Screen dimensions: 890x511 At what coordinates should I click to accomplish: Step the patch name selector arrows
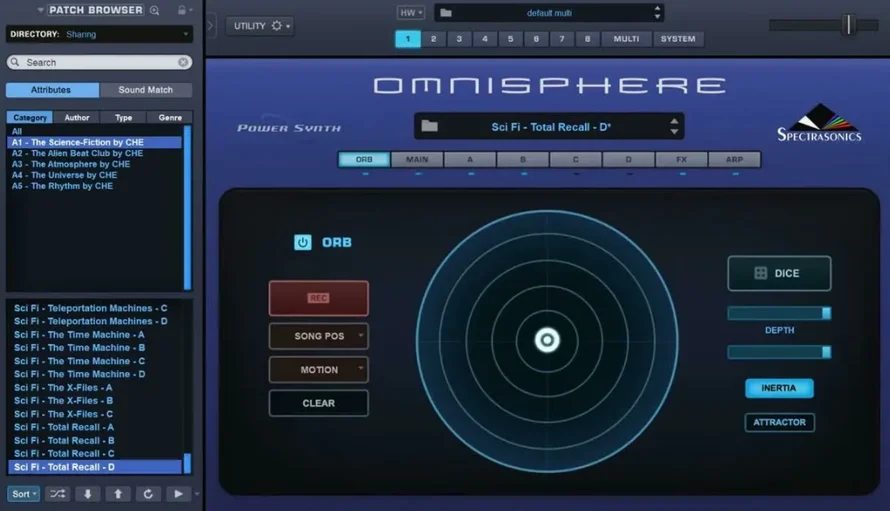[674, 126]
